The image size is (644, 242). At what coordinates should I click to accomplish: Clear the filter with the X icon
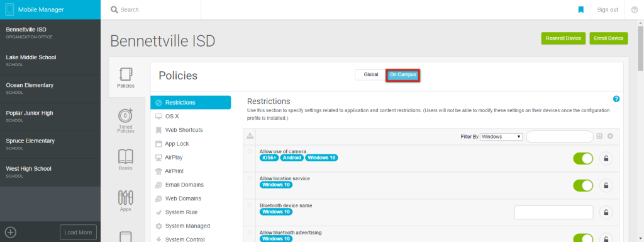tap(610, 136)
